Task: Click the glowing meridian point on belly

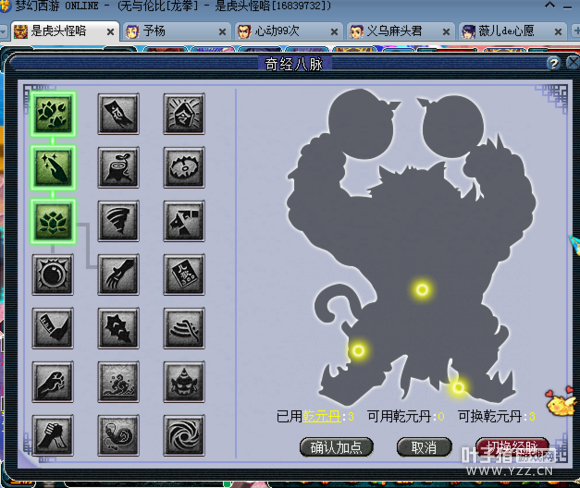Action: [x=422, y=289]
